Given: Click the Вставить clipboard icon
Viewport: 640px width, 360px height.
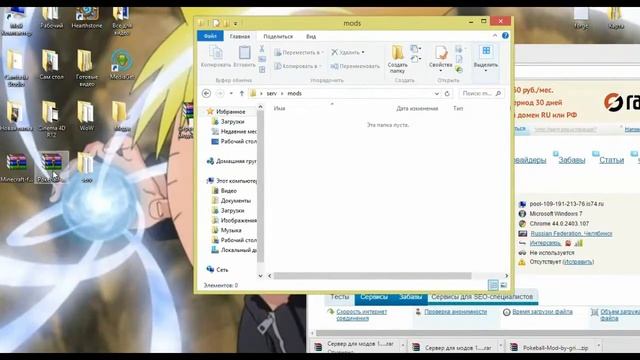Looking at the screenshot, I should [x=244, y=53].
